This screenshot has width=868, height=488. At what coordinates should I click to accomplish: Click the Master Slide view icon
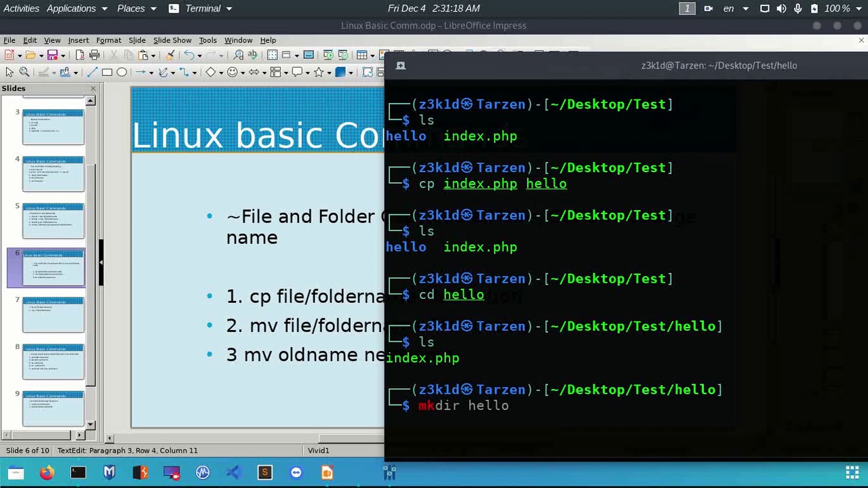point(309,55)
